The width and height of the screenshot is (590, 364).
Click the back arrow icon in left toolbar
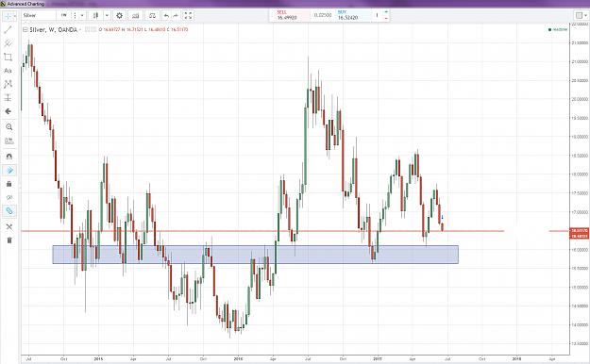pos(8,111)
